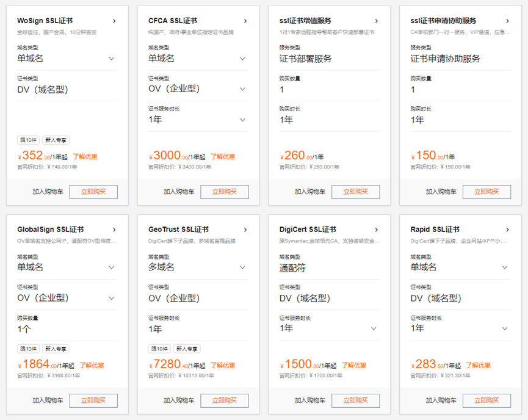
Task: Click the ¥3000.00 price in CFCA card
Action: [168, 156]
